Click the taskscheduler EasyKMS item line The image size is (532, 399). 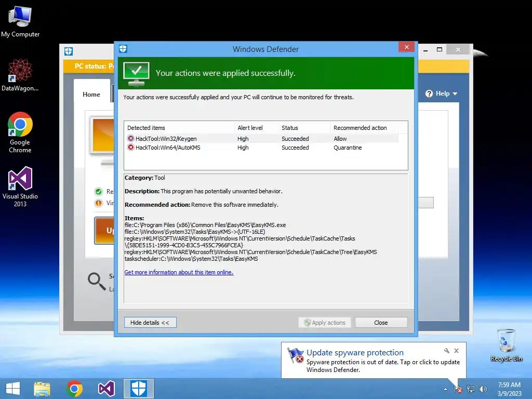point(191,259)
